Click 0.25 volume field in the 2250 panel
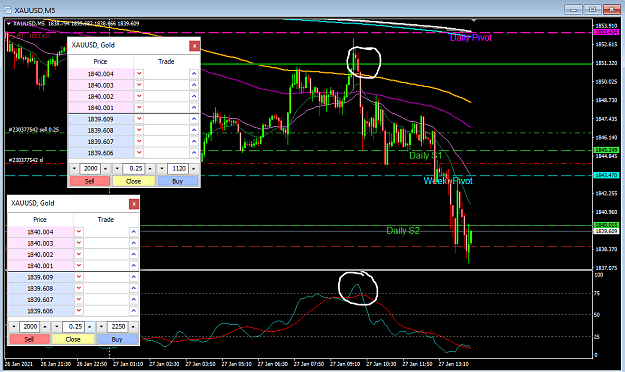The image size is (625, 372). pyautogui.click(x=74, y=327)
